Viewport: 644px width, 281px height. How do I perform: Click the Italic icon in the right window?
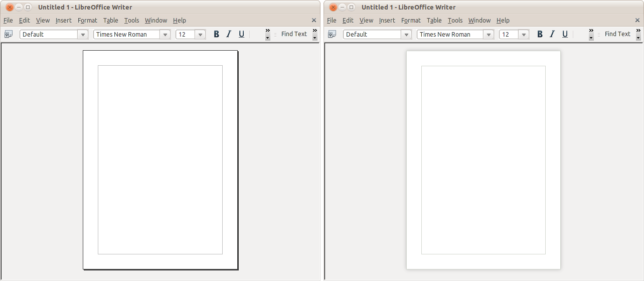click(x=552, y=34)
